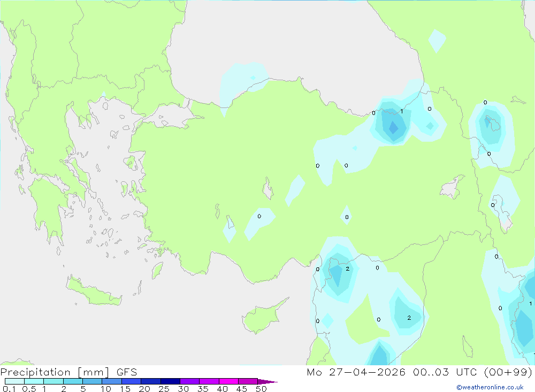Image resolution: width=535 pixels, height=392 pixels.
Task: Click the '45' legend scale label
Action: pos(242,389)
